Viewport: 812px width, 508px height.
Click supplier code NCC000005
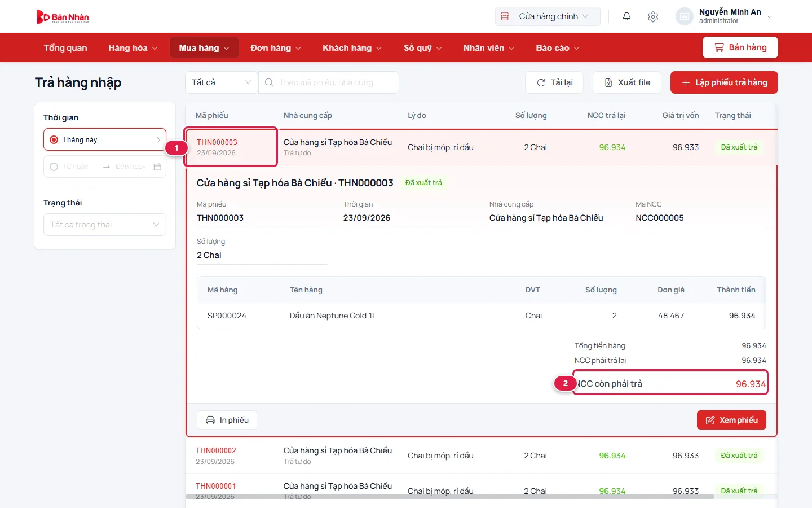pos(660,218)
